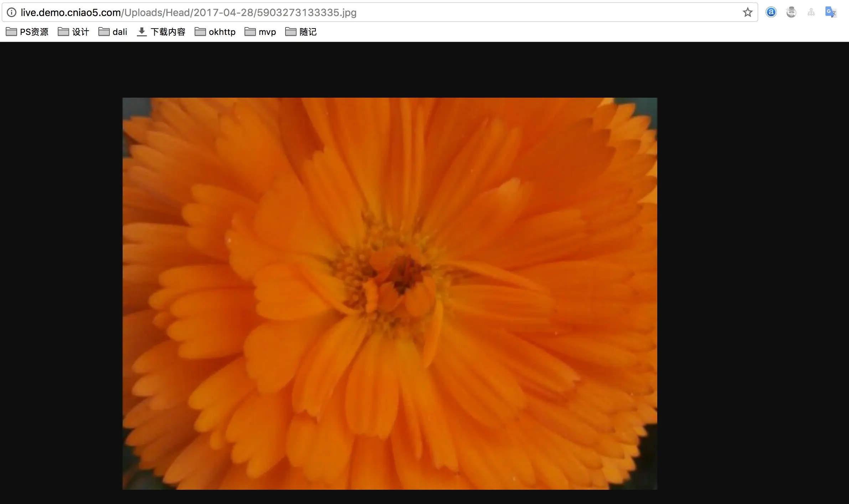Image resolution: width=849 pixels, height=504 pixels.
Task: Click the gray sitemap hierarchy extension icon
Action: click(x=811, y=12)
